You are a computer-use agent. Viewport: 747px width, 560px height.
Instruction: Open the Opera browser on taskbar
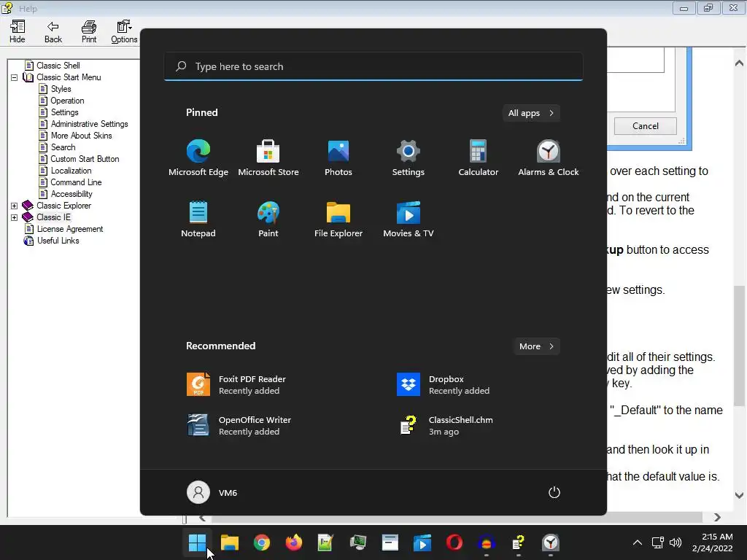pos(454,542)
